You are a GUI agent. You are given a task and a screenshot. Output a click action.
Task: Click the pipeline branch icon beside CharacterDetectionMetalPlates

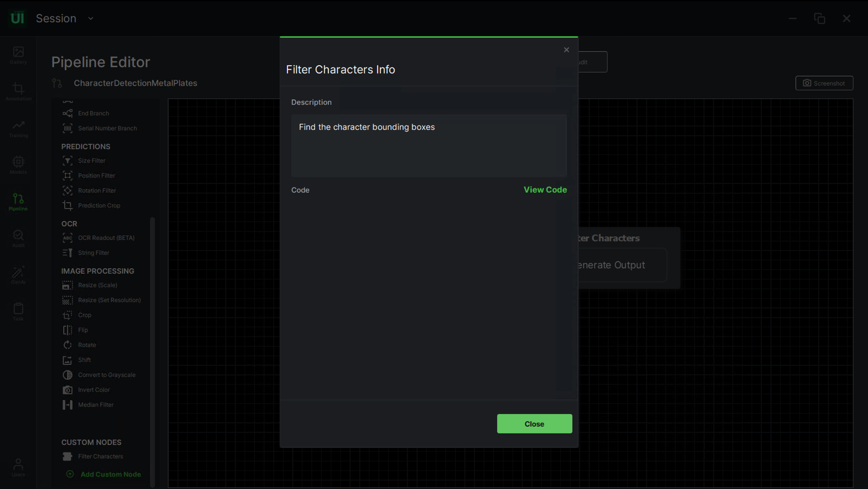click(x=57, y=83)
